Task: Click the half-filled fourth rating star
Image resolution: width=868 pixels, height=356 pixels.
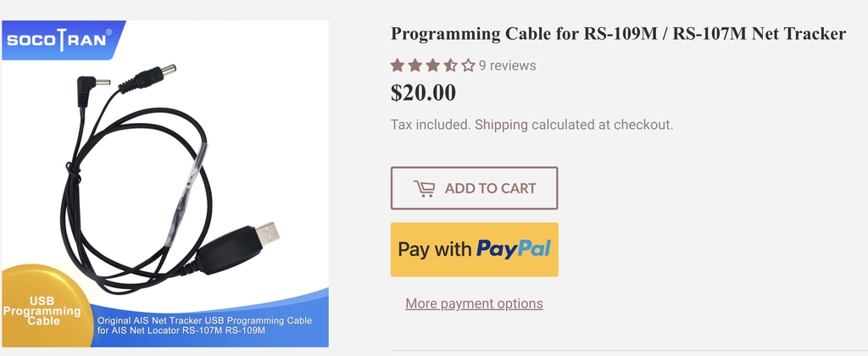Action: point(450,65)
